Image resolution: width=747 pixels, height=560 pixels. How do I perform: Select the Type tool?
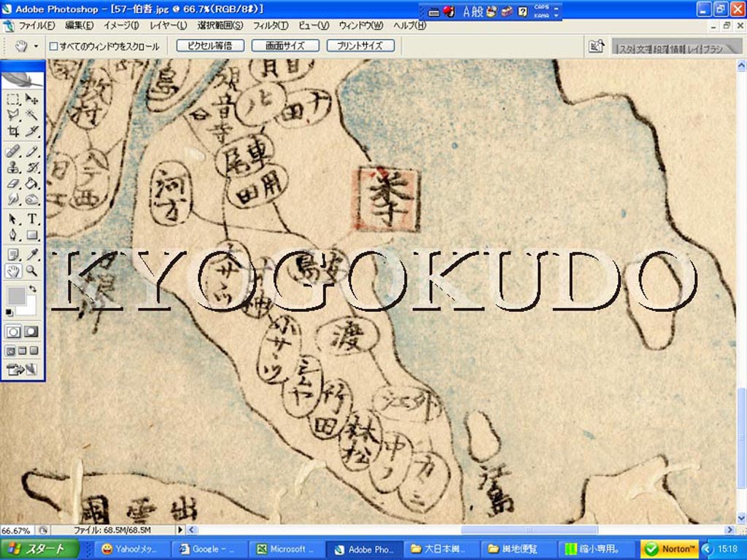(x=31, y=219)
